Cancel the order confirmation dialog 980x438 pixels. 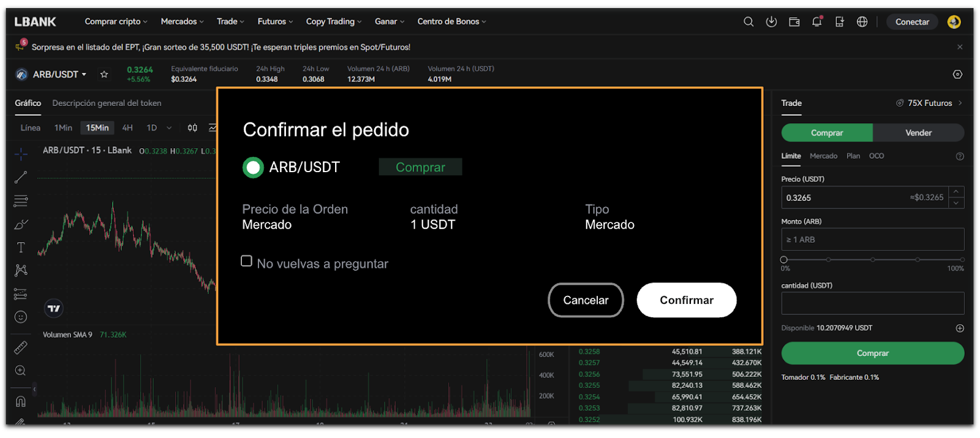tap(586, 300)
